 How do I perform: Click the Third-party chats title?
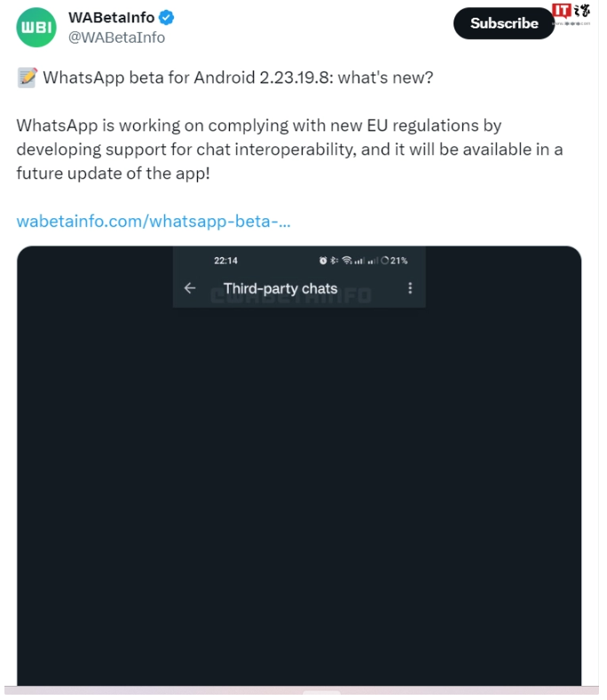point(280,288)
